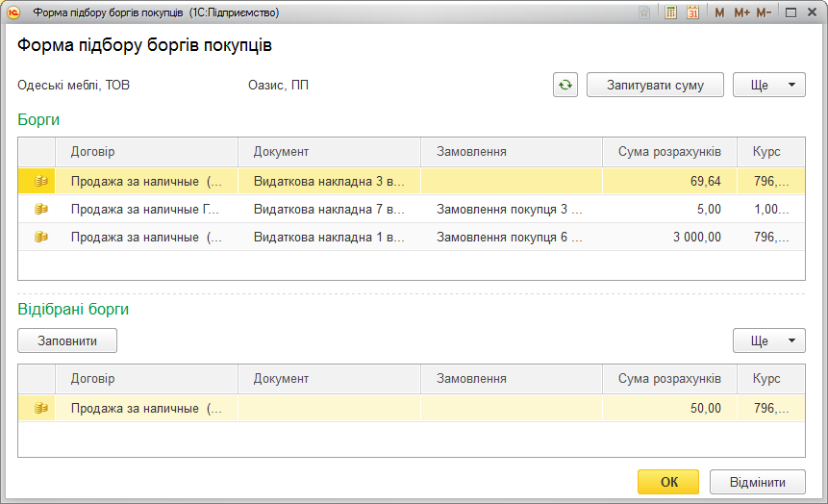Click Документ header in Відібрані борги table
This screenshot has height=504, width=828.
[330, 379]
